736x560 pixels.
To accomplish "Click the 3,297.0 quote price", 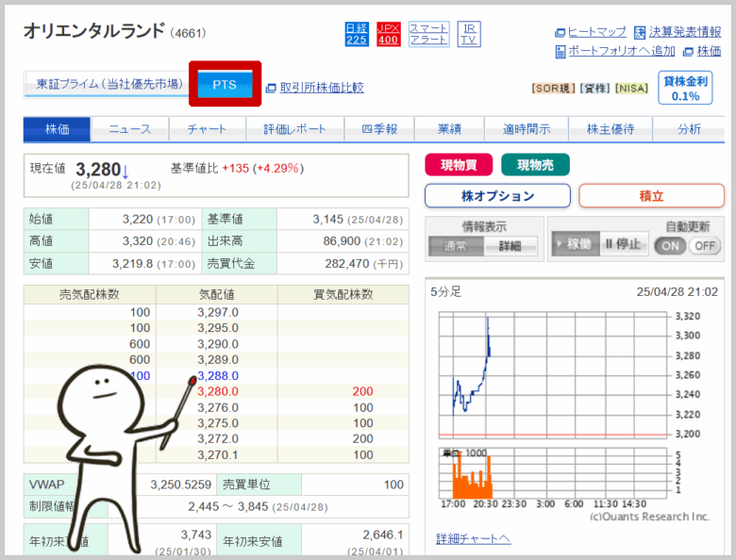I will [218, 312].
